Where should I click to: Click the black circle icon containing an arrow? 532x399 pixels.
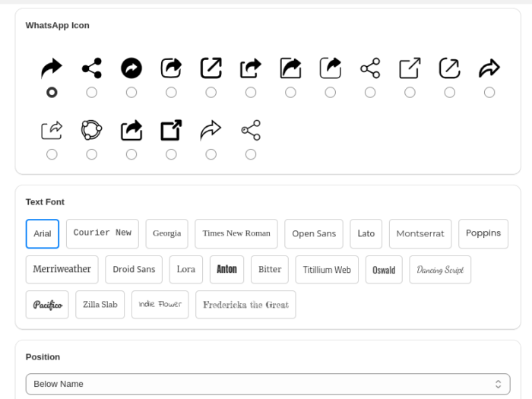(x=131, y=68)
